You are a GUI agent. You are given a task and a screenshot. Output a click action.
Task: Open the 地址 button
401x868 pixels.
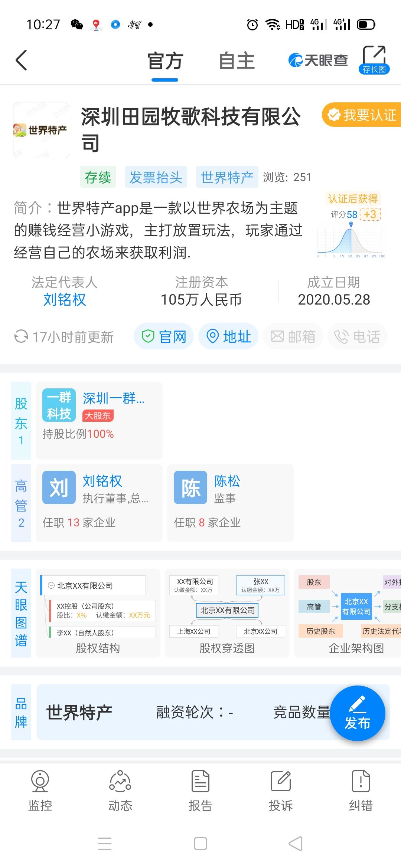tap(228, 336)
